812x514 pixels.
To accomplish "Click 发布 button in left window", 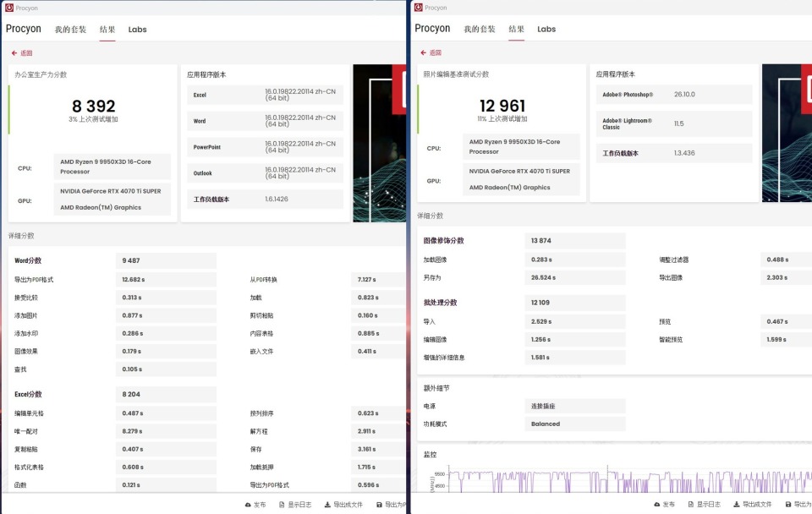I will 255,505.
